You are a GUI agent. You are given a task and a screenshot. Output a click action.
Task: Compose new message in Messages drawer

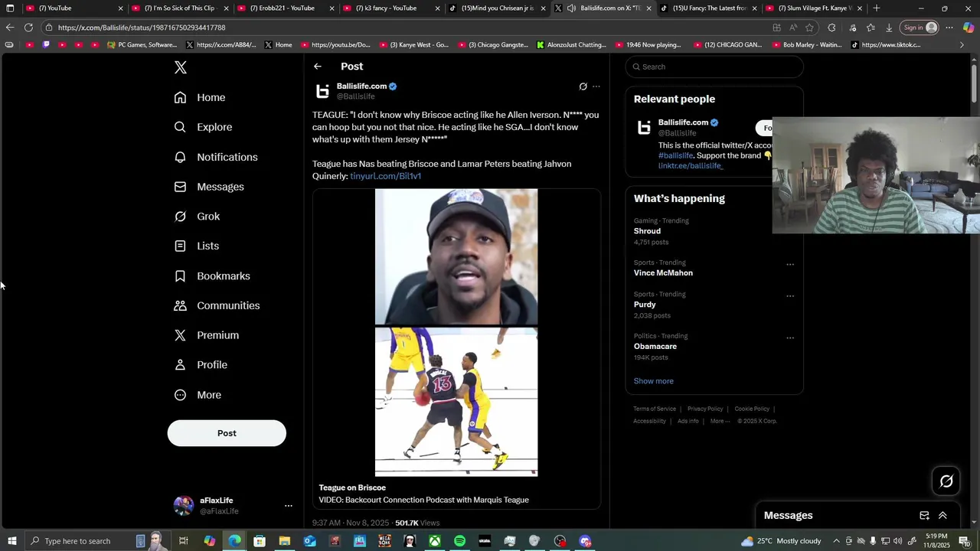coord(924,516)
